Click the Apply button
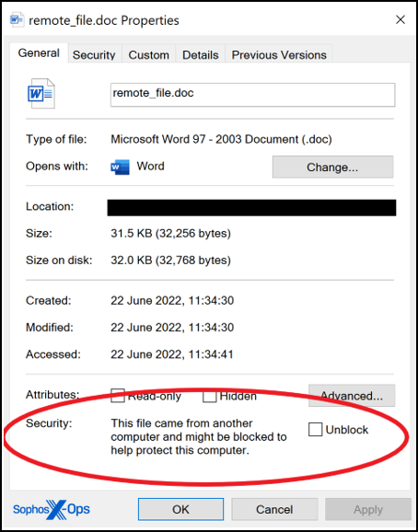418x532 pixels. (x=368, y=509)
